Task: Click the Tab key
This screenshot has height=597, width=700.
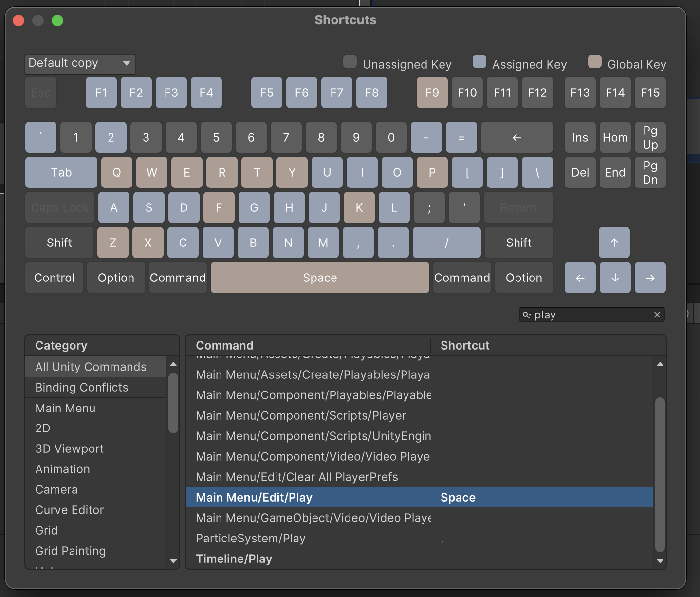Action: (61, 172)
